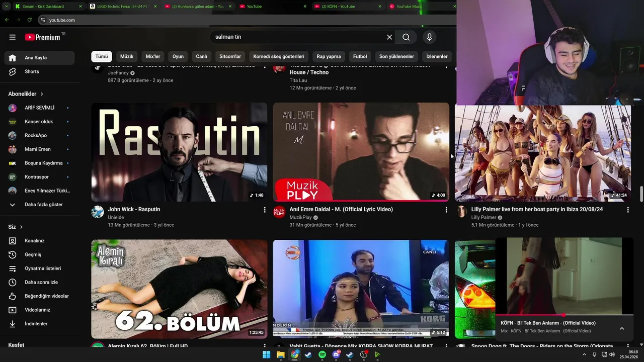Select the Müzik filter chip
The height and width of the screenshot is (362, 644).
point(127,56)
